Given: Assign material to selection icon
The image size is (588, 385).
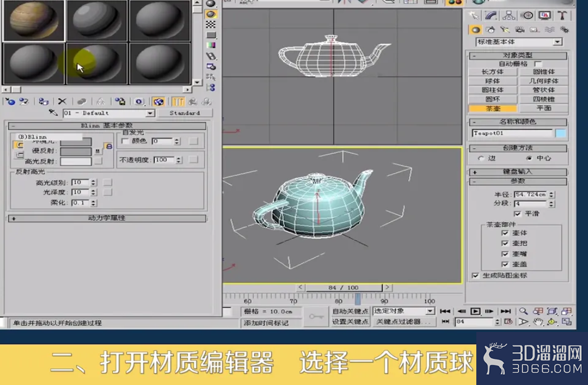Looking at the screenshot, I should point(43,102).
